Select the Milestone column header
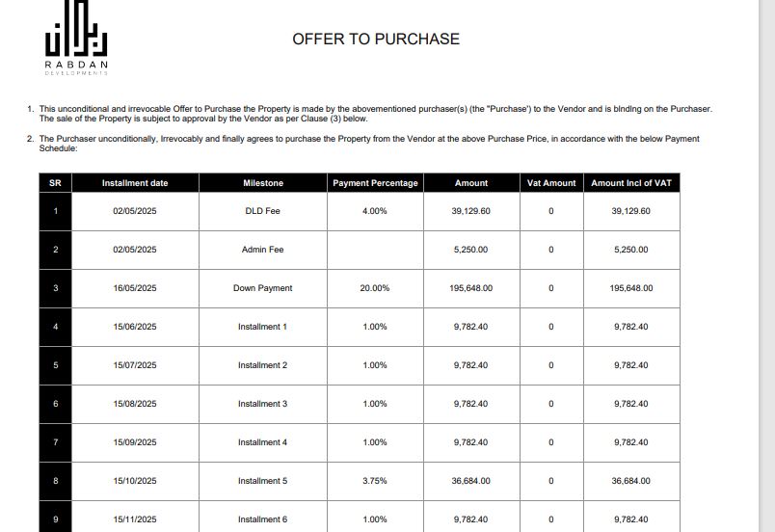 pyautogui.click(x=263, y=183)
